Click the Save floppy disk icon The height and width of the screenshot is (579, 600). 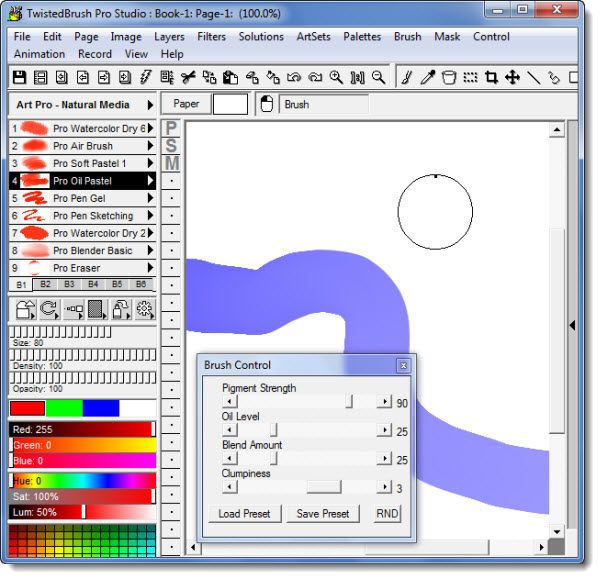coord(20,78)
